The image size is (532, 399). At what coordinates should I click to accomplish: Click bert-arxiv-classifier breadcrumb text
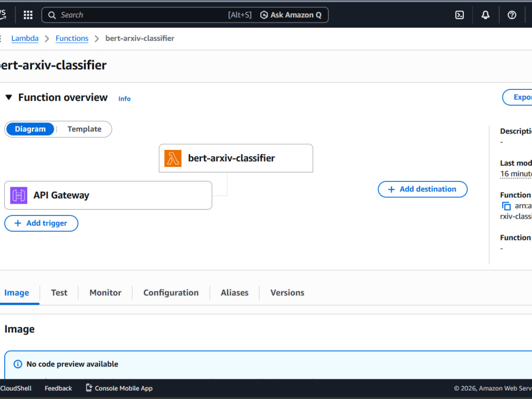pyautogui.click(x=140, y=38)
